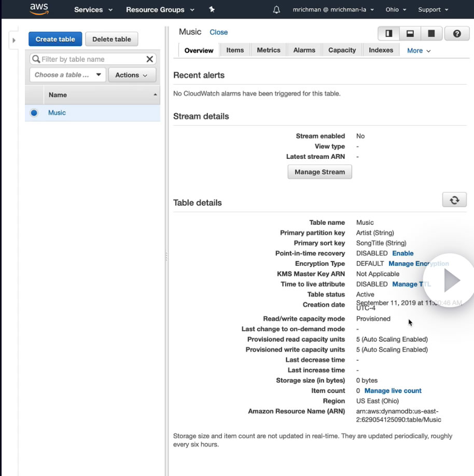
Task: Switch to split vertical pane layout icon
Action: point(388,33)
